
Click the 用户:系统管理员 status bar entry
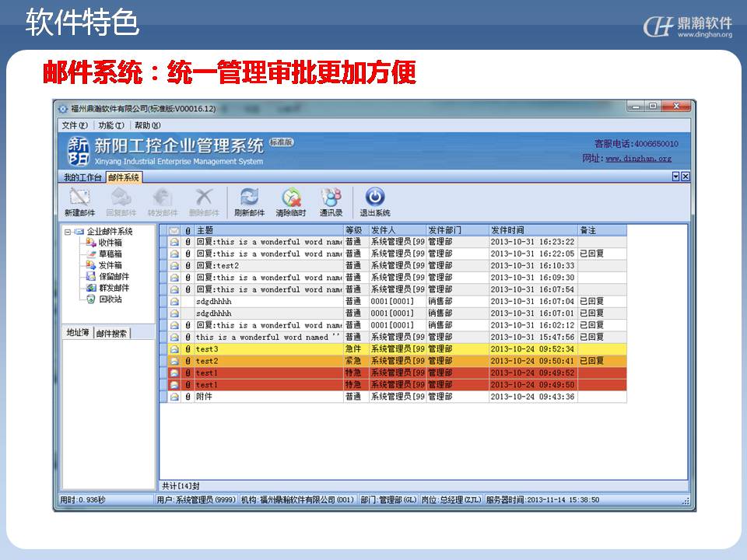[196, 500]
